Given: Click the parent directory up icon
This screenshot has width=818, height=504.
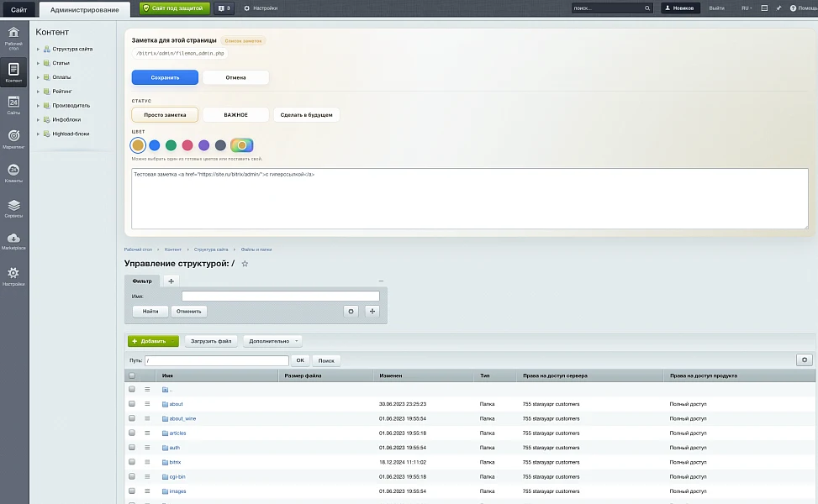Looking at the screenshot, I should tap(165, 390).
